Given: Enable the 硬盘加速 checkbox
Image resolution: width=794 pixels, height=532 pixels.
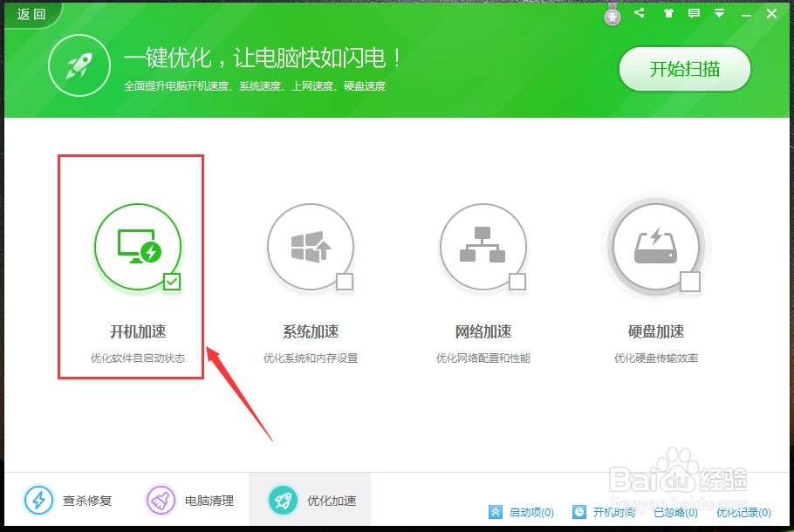Looking at the screenshot, I should click(690, 282).
